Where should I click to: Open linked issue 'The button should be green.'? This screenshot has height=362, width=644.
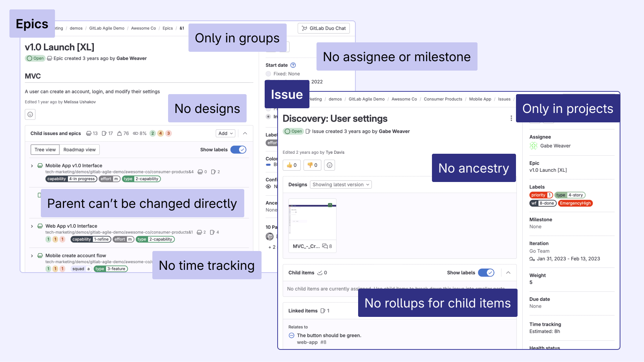(329, 335)
